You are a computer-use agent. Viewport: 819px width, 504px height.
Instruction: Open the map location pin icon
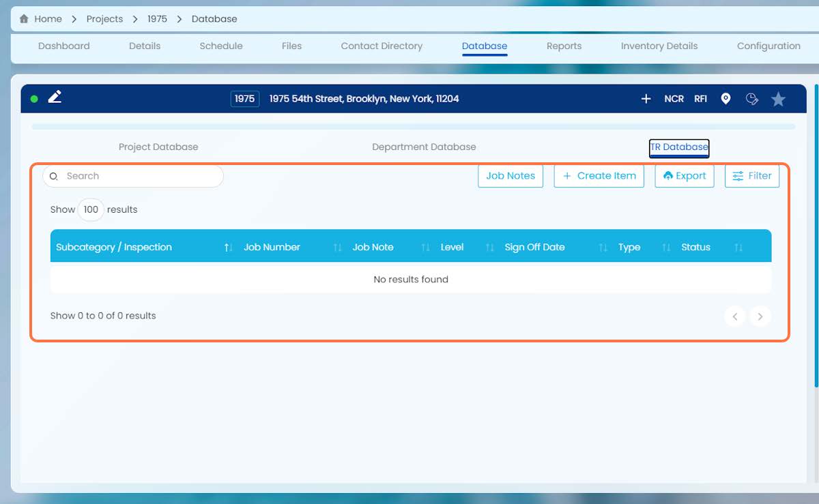[x=725, y=99]
